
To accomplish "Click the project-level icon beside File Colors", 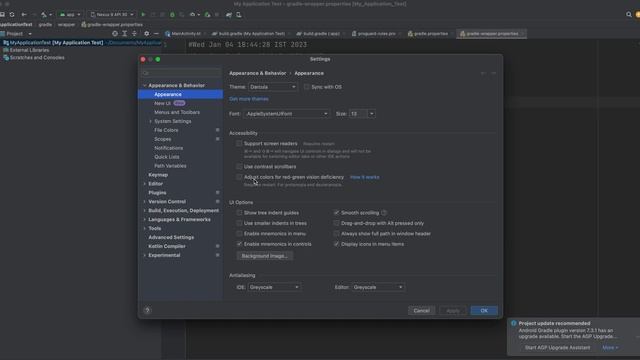I will (x=218, y=130).
